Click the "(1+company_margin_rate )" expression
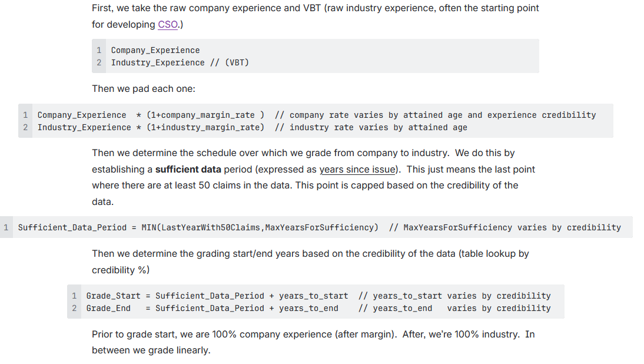Viewport: 644px width, 364px height. pos(205,115)
